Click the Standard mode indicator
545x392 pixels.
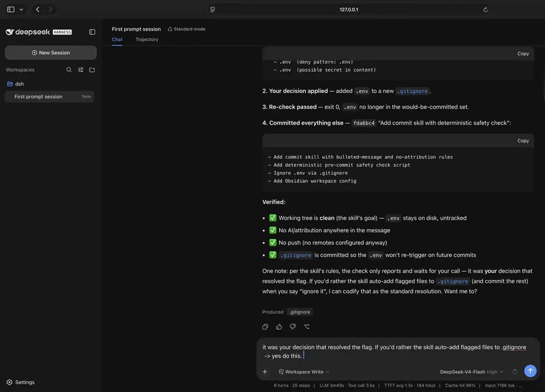(186, 29)
